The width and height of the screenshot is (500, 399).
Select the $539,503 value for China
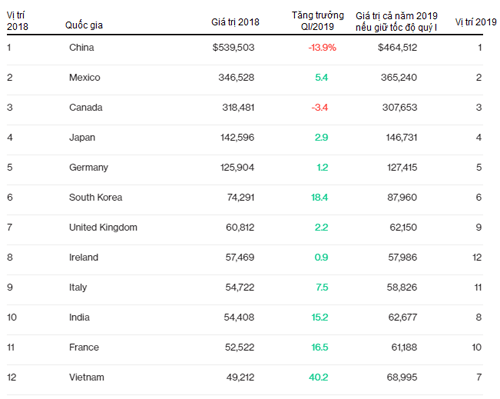(x=233, y=47)
